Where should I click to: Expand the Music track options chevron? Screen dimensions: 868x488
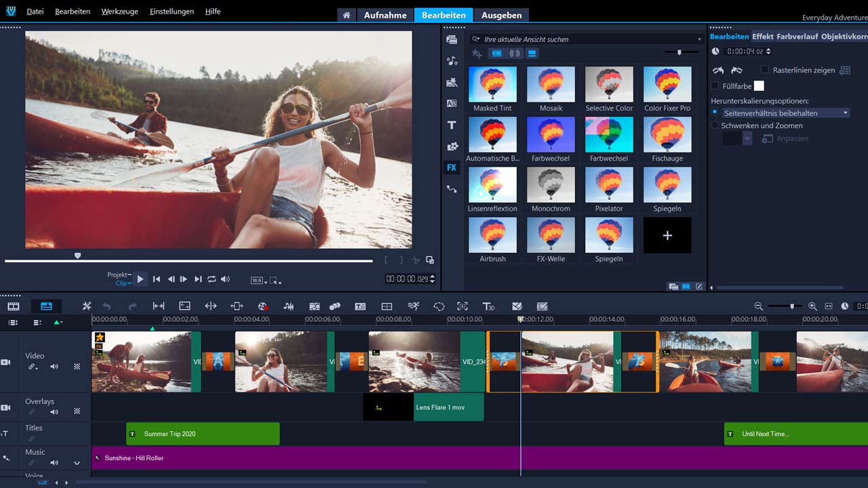pyautogui.click(x=77, y=463)
